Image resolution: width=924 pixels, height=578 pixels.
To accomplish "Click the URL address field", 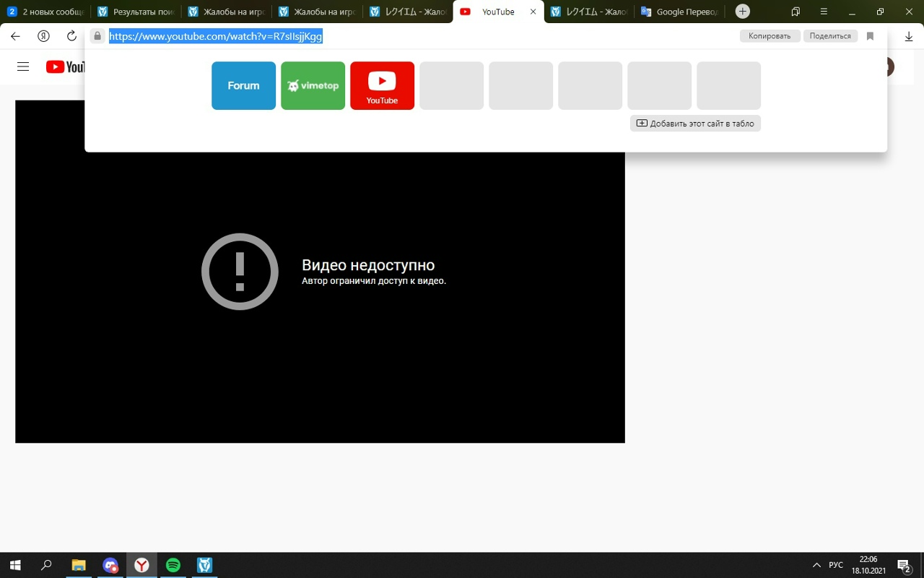I will (433, 36).
